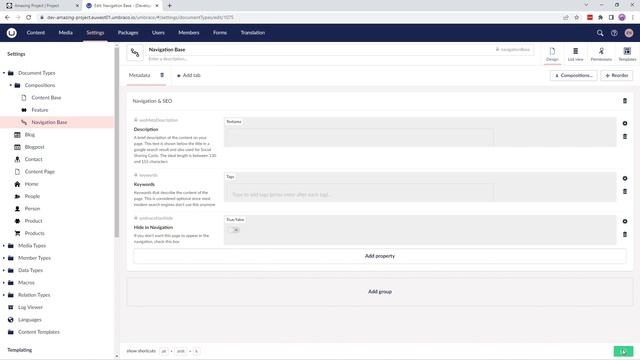Viewport: 640px width, 360px height.
Task: Delete the Navigation & SEO group
Action: tap(624, 101)
